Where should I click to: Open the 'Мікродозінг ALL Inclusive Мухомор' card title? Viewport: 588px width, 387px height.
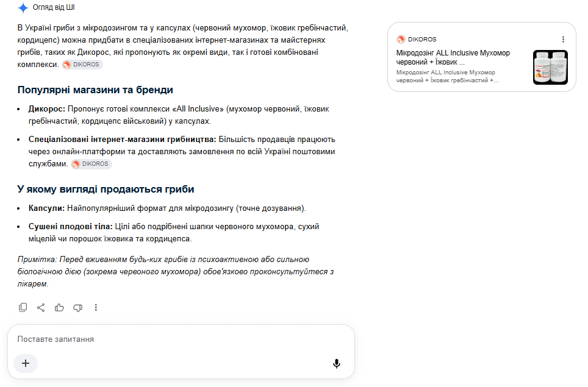[x=453, y=57]
